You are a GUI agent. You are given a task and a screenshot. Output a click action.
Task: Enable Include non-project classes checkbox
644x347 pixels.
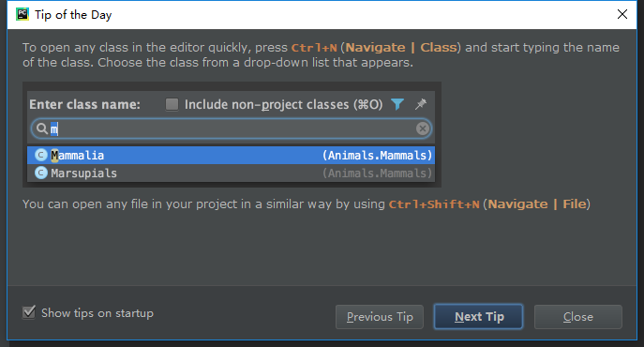172,104
